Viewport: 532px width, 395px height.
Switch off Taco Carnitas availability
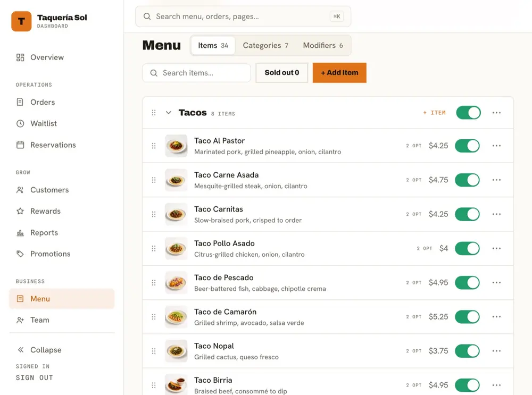pyautogui.click(x=467, y=214)
